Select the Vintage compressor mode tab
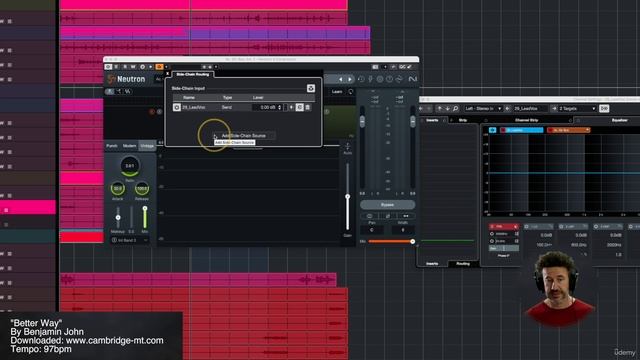Screen dimensions: 640x360 pos(147,146)
